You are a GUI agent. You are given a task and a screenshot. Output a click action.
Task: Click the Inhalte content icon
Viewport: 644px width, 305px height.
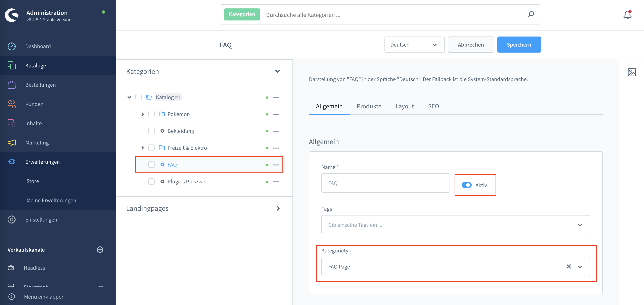point(11,123)
